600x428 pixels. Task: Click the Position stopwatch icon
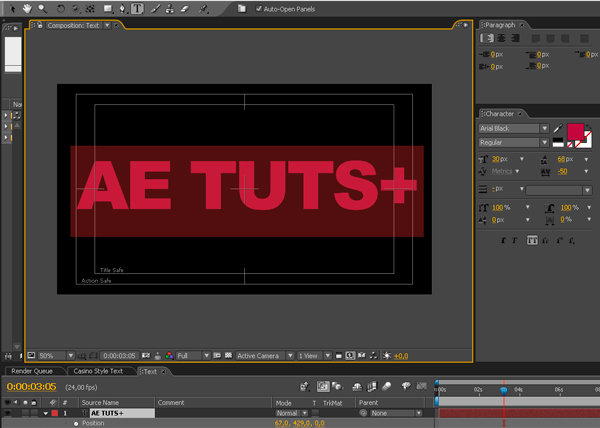pyautogui.click(x=76, y=423)
